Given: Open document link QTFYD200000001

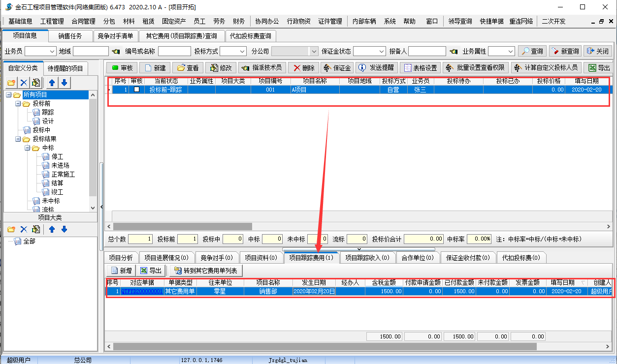Looking at the screenshot, I should click(x=142, y=291).
